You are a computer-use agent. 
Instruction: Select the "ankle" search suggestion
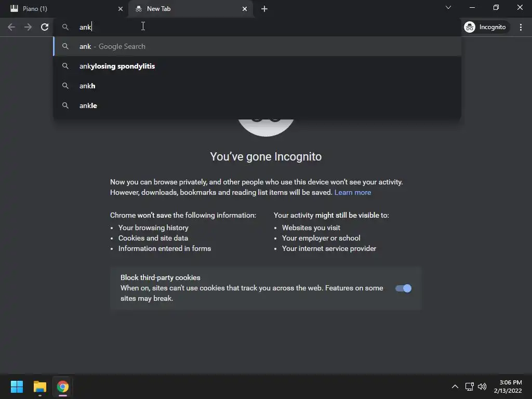[257, 105]
